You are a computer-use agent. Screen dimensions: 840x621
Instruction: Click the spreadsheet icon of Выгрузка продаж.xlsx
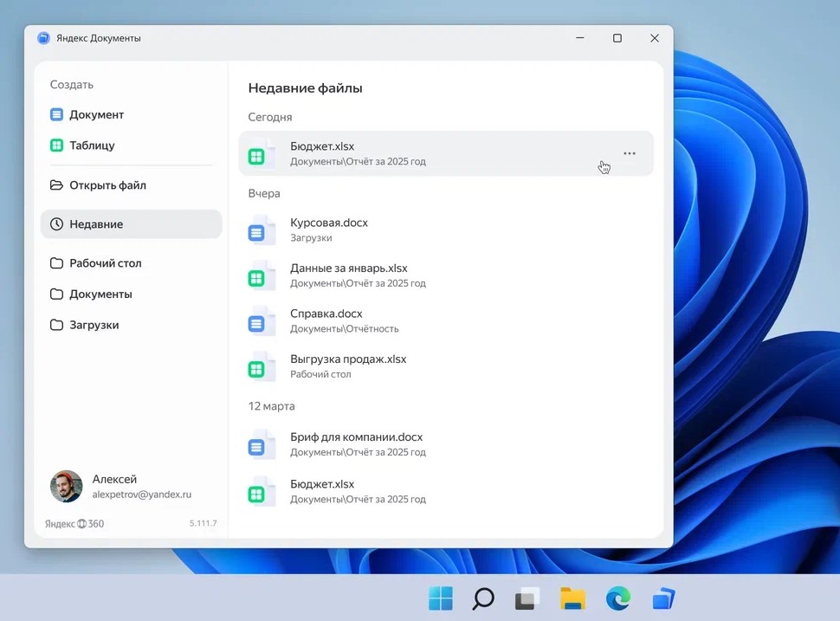[261, 366]
